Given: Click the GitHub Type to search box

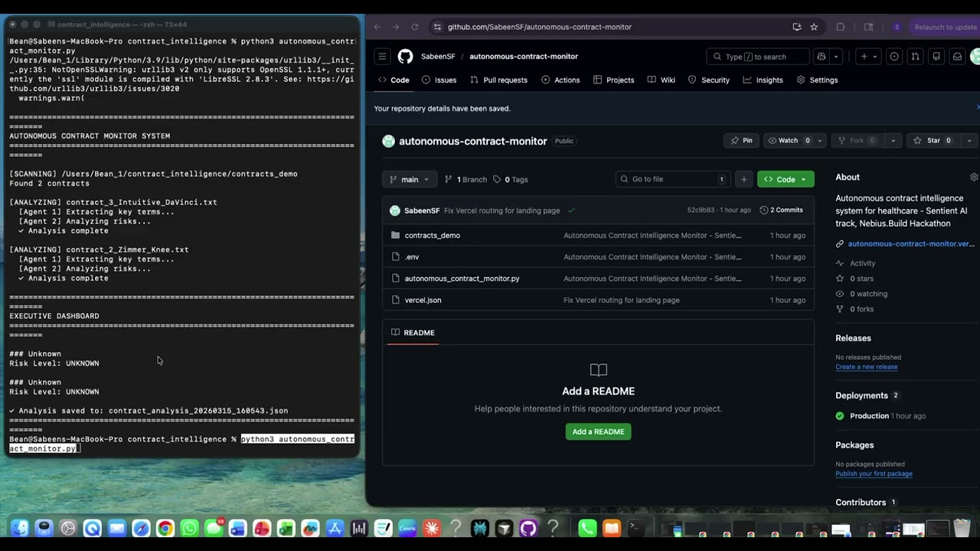Looking at the screenshot, I should (757, 57).
